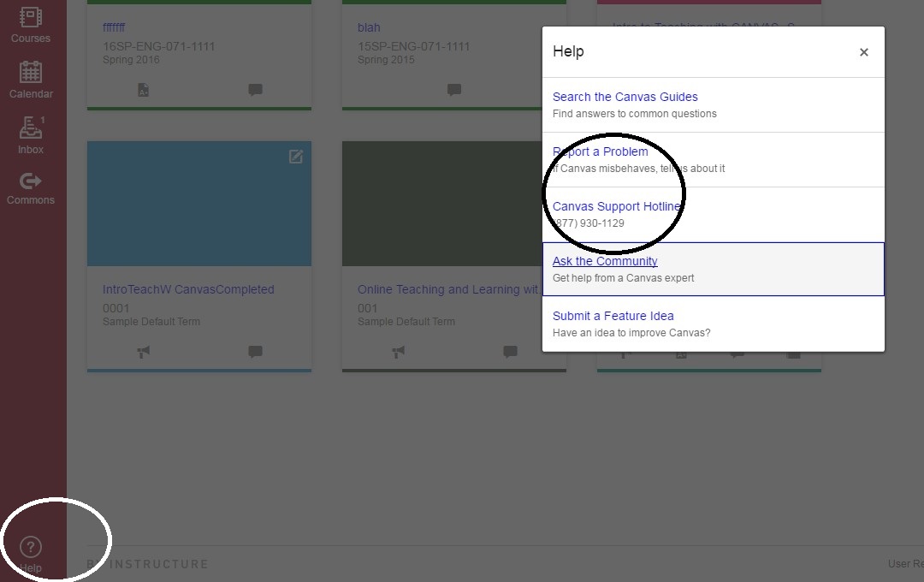Screen dimensions: 924x582
Task: Click the Spring 2015 term text
Action: pyautogui.click(x=386, y=60)
